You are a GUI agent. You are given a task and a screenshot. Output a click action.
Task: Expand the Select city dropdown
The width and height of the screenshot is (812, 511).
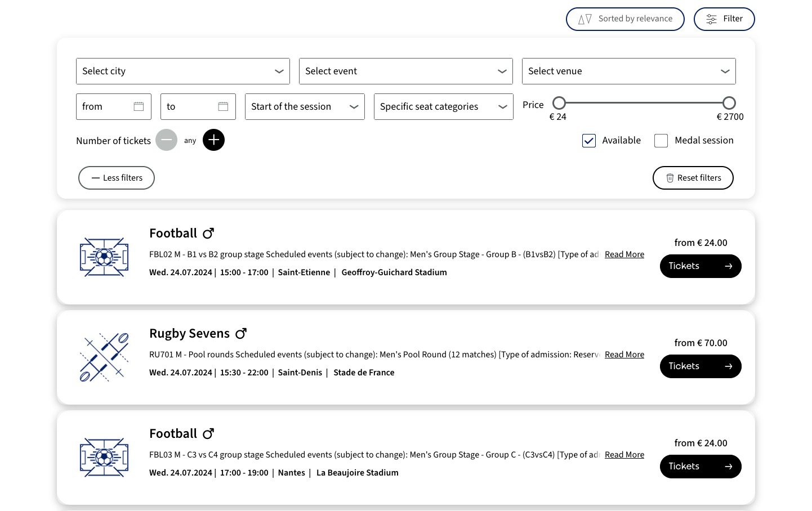tap(183, 71)
